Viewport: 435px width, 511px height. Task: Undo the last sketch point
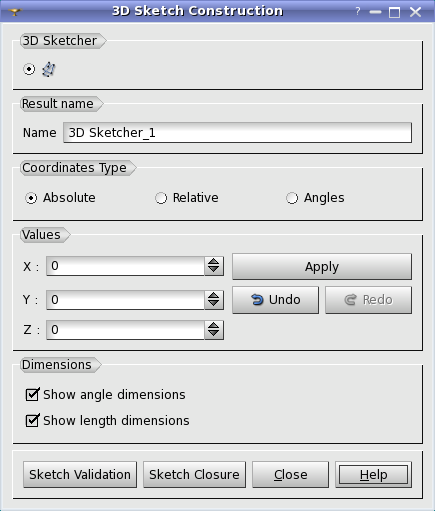tap(275, 300)
